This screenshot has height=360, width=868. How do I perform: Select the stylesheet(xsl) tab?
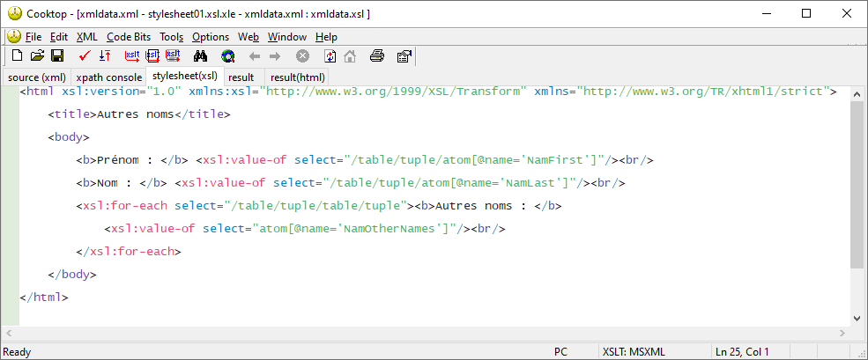click(x=185, y=76)
